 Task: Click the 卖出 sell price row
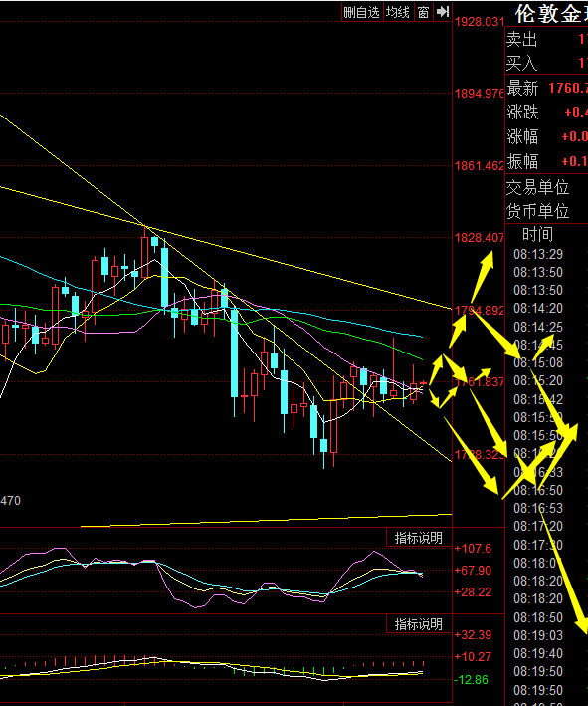(546, 40)
